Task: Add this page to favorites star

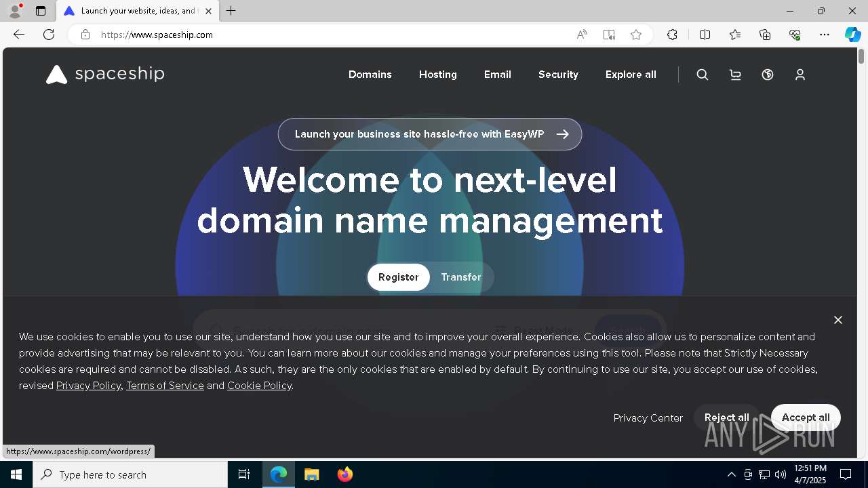Action: coord(636,35)
